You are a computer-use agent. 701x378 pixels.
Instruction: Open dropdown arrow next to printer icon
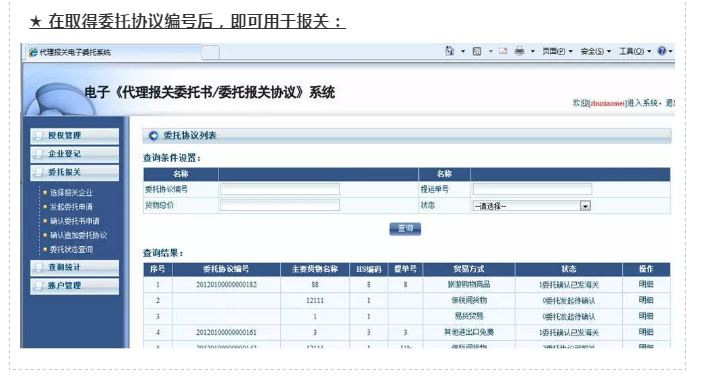(532, 51)
